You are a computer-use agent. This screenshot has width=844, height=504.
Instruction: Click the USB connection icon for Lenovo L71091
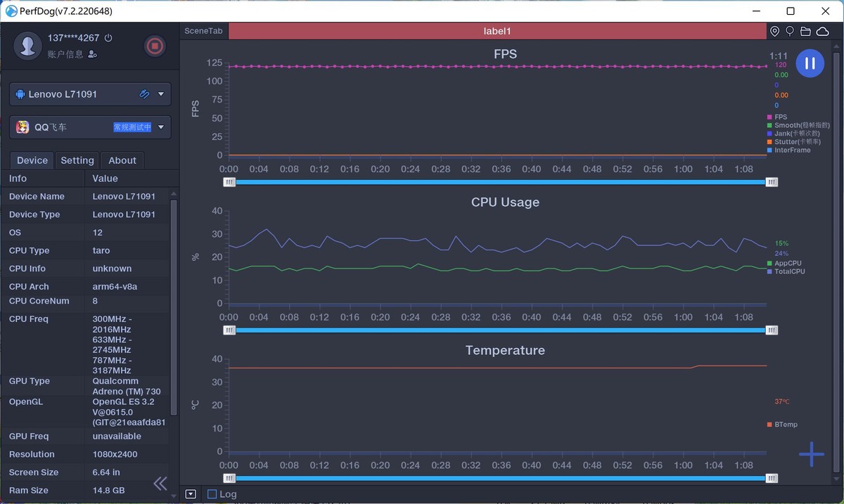(144, 94)
